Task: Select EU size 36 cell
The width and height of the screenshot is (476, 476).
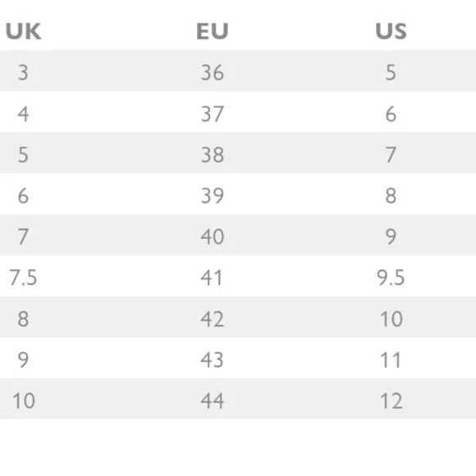Action: coord(213,72)
